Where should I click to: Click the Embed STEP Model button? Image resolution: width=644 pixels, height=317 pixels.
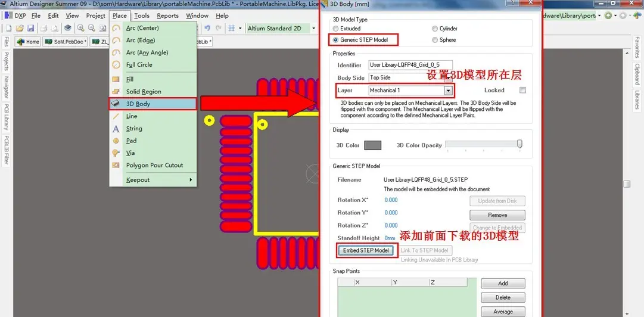coord(366,250)
